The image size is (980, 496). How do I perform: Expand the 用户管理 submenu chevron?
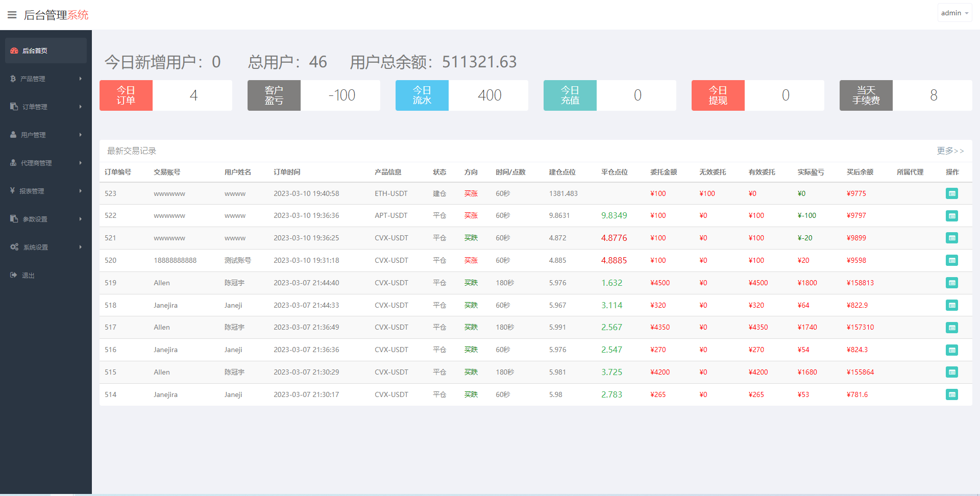coord(80,135)
